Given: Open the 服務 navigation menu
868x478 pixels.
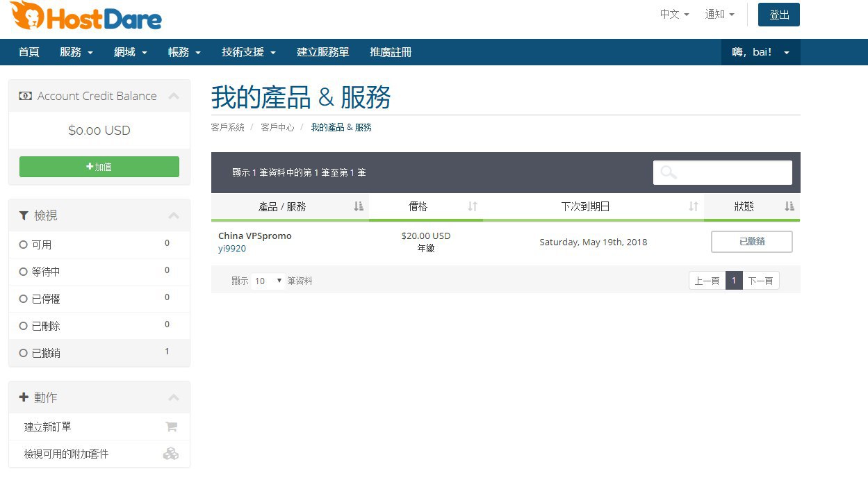Looking at the screenshot, I should [76, 52].
